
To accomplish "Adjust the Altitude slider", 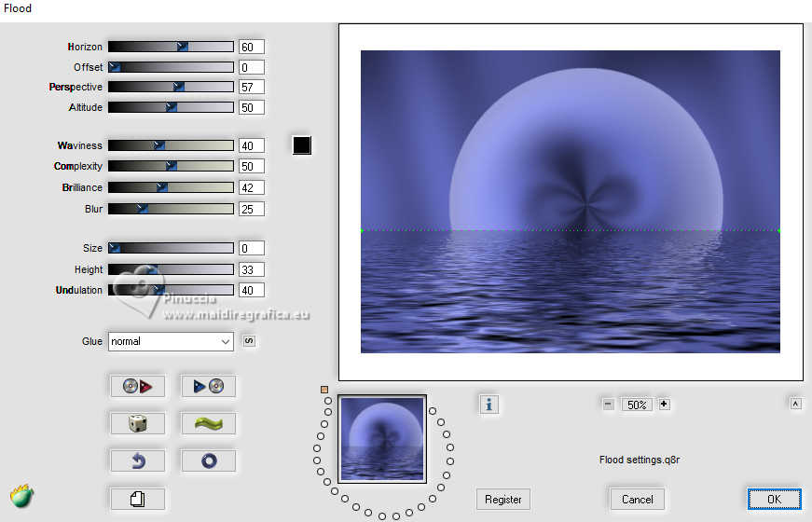I will pos(171,107).
